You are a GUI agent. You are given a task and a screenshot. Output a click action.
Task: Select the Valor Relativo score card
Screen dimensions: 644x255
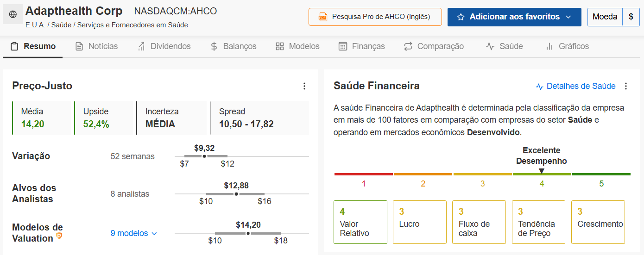(x=360, y=222)
